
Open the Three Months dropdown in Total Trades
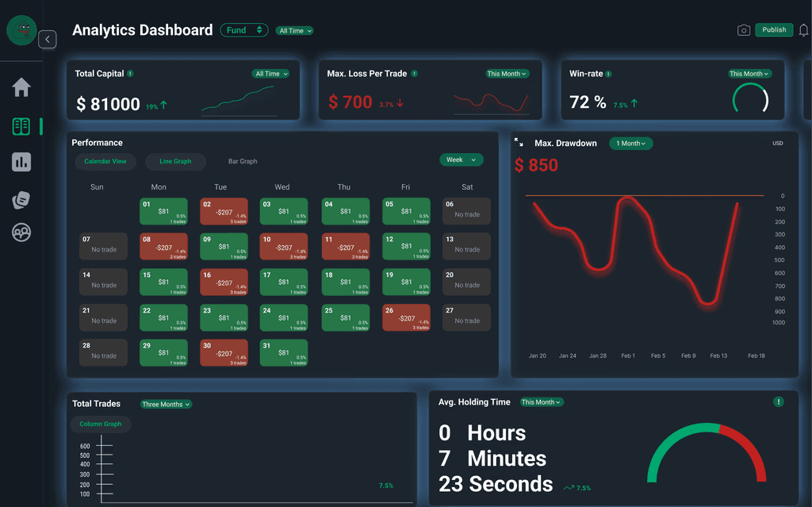point(166,404)
